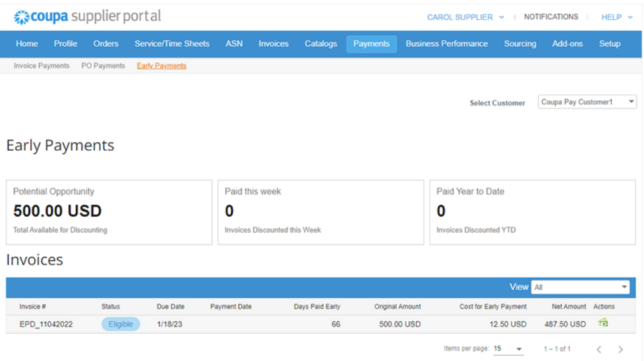Screen dimensions: 644x361
Task: Click due date 1/18/23 cell
Action: [169, 325]
